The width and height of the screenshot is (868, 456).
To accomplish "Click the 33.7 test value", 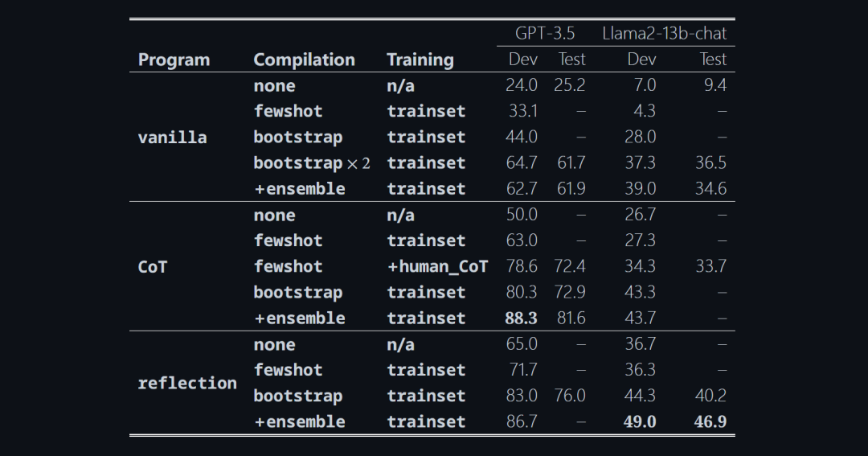I will (710, 266).
